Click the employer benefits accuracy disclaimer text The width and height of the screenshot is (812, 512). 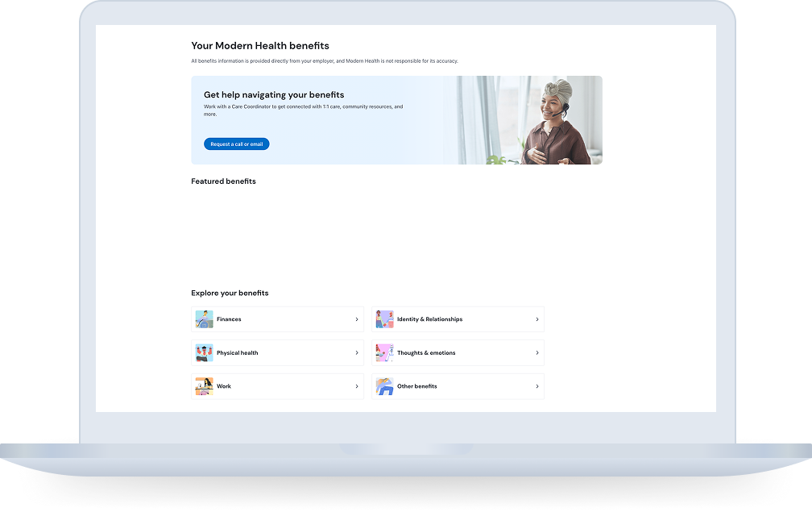[325, 61]
